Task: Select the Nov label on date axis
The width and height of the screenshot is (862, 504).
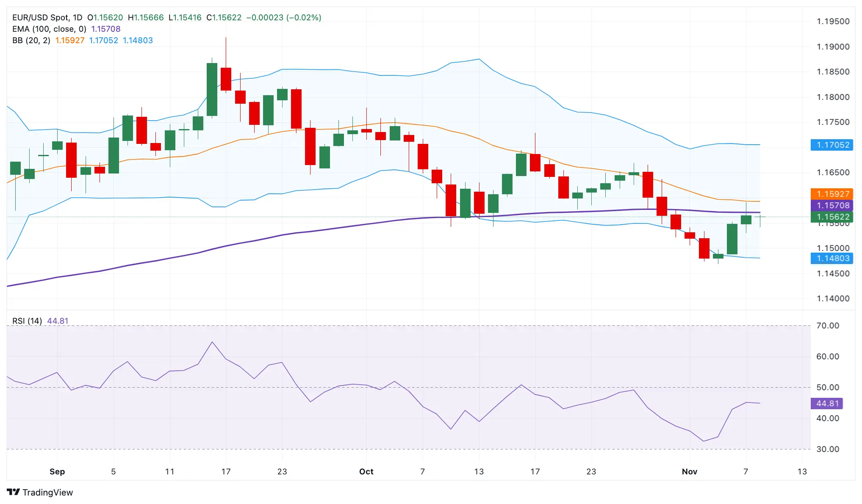Action: (690, 471)
